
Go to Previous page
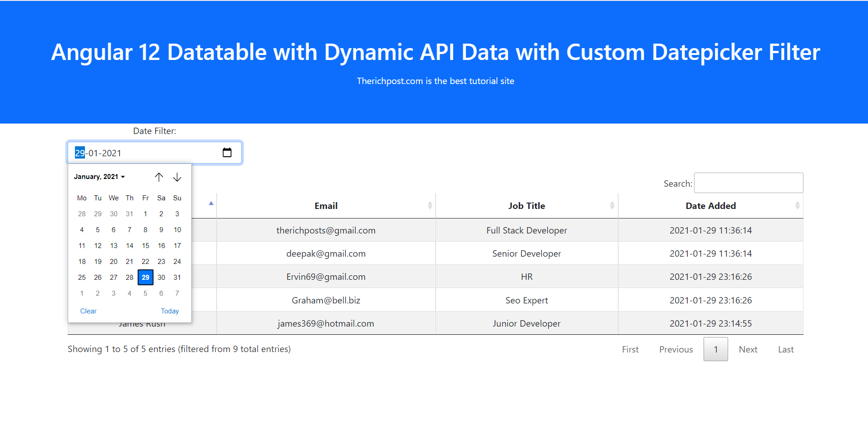pos(676,349)
